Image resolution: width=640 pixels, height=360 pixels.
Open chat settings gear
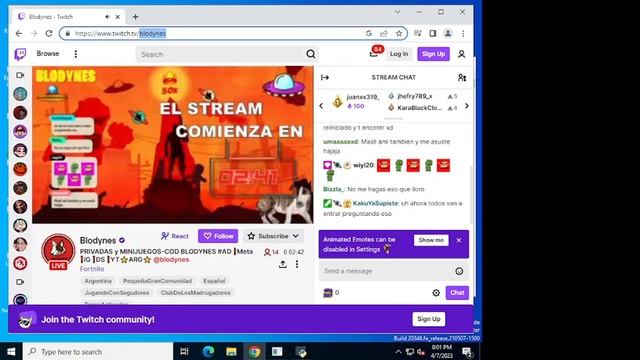pos(436,293)
